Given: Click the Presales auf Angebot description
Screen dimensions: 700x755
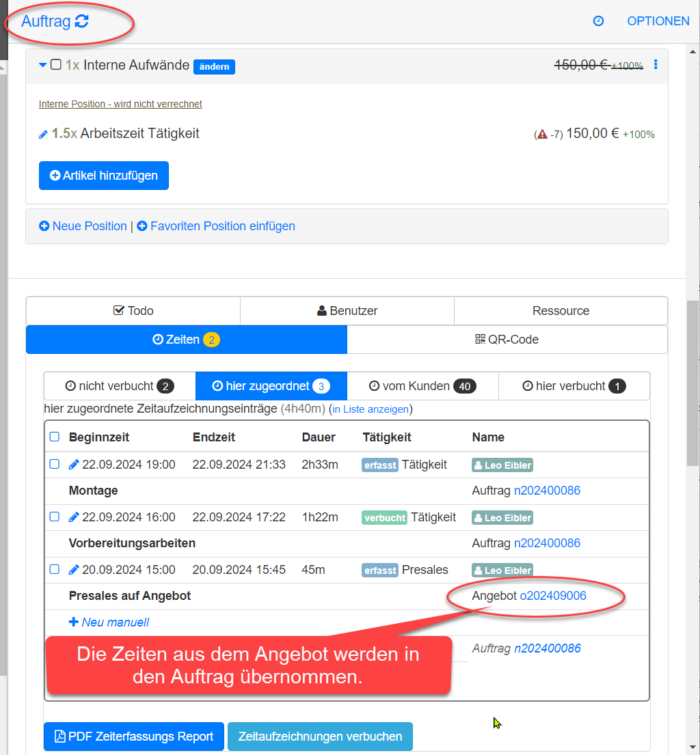Looking at the screenshot, I should (130, 596).
